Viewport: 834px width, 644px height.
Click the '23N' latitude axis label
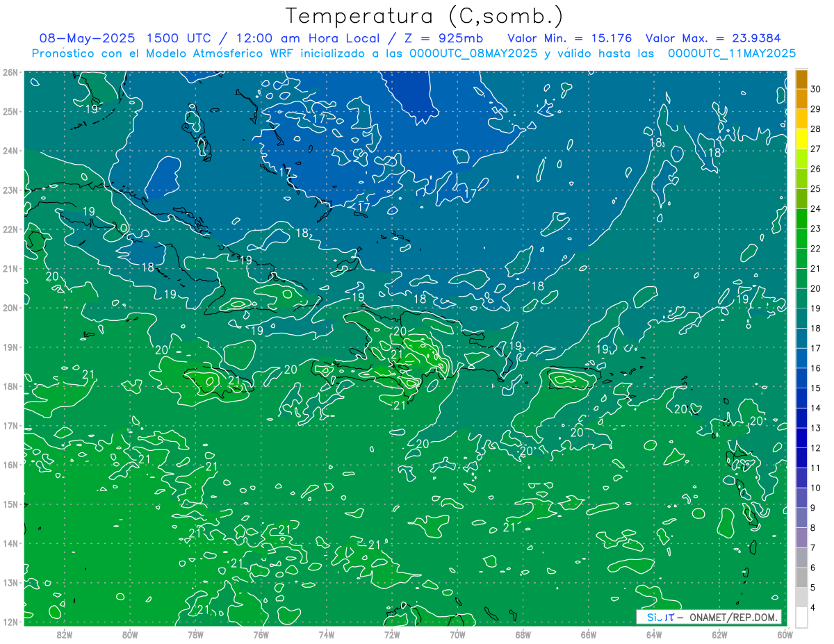click(x=10, y=190)
